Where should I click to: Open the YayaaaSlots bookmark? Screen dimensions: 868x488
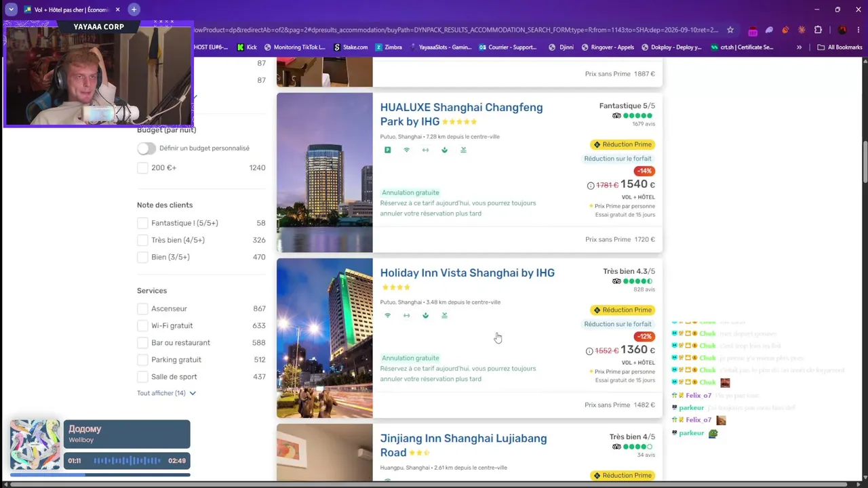(x=439, y=47)
